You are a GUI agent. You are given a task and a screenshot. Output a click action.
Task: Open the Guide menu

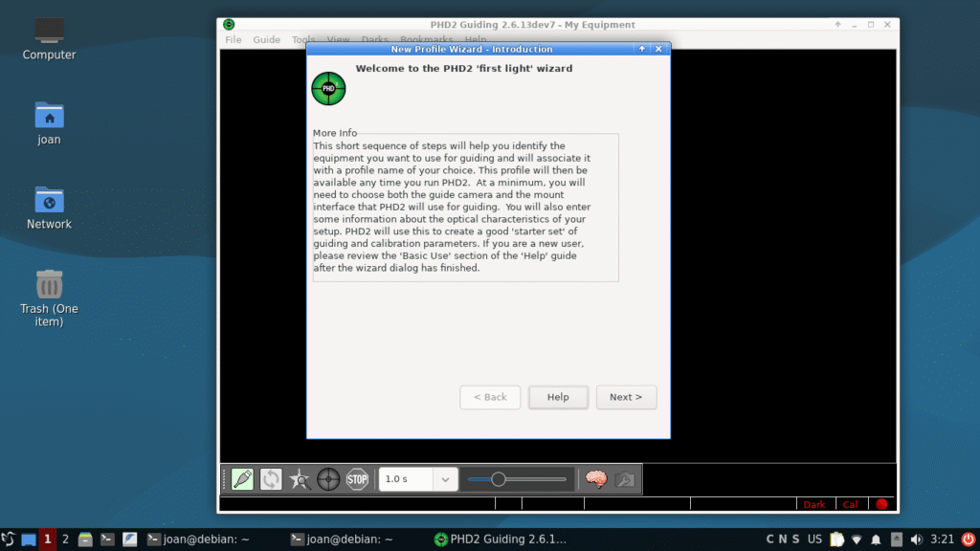point(266,40)
